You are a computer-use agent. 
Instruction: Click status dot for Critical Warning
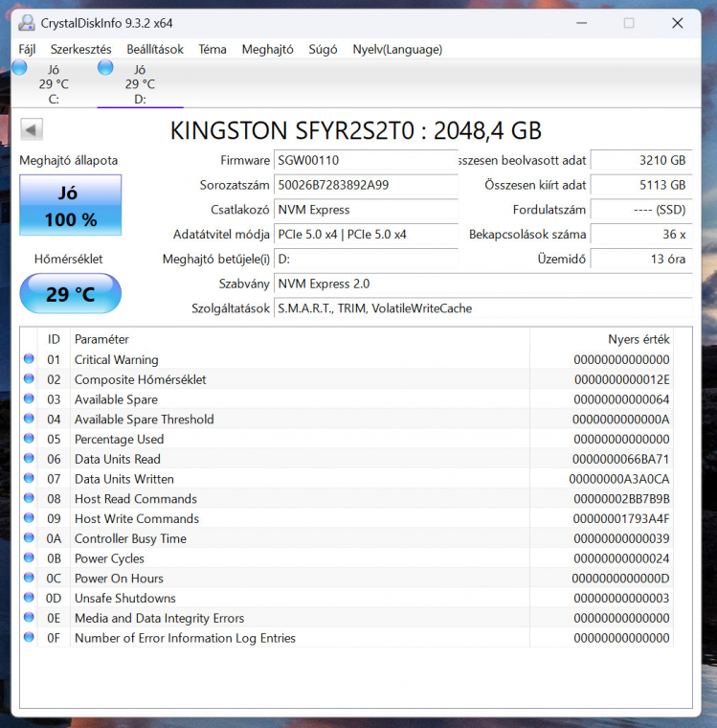coord(29,359)
